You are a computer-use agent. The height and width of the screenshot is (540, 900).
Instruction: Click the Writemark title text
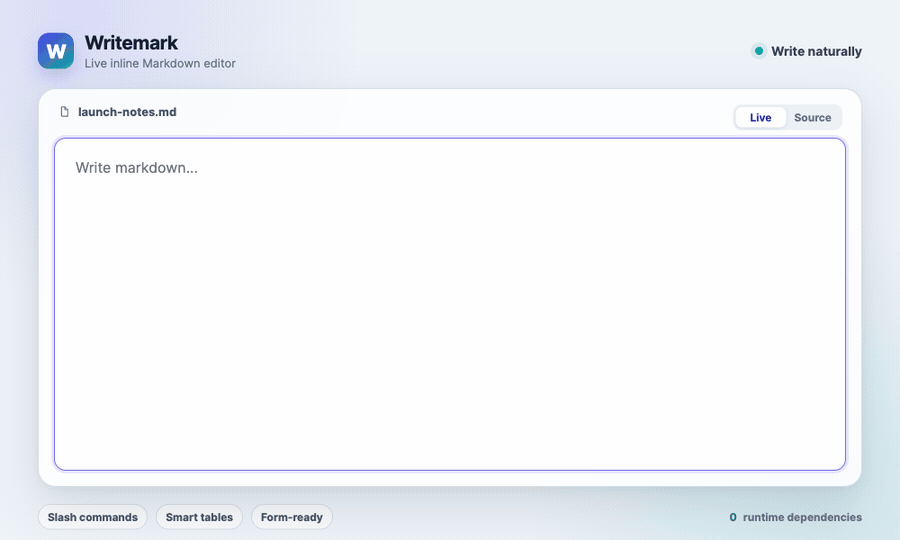coord(131,42)
